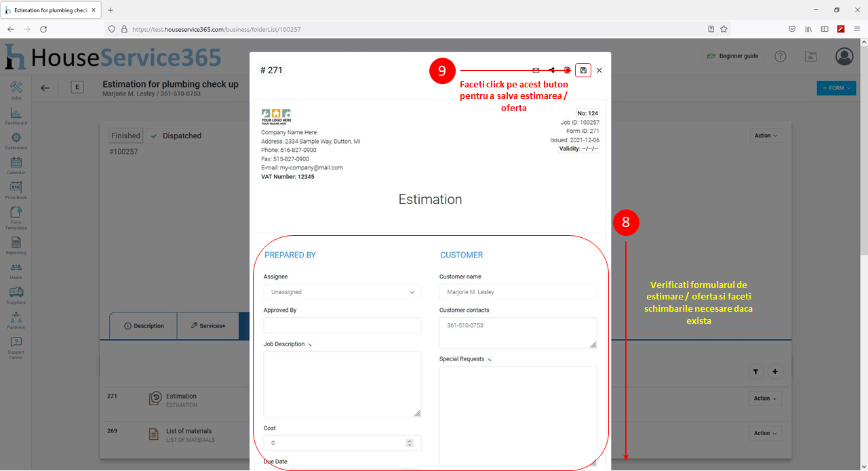The width and height of the screenshot is (868, 471).
Task: Open the Users section in the sidebar
Action: 16,271
